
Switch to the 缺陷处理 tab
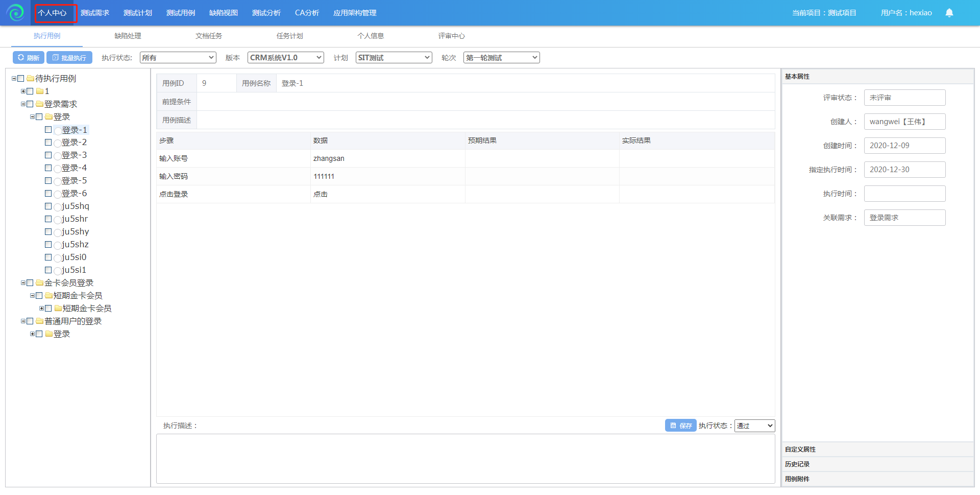(128, 36)
